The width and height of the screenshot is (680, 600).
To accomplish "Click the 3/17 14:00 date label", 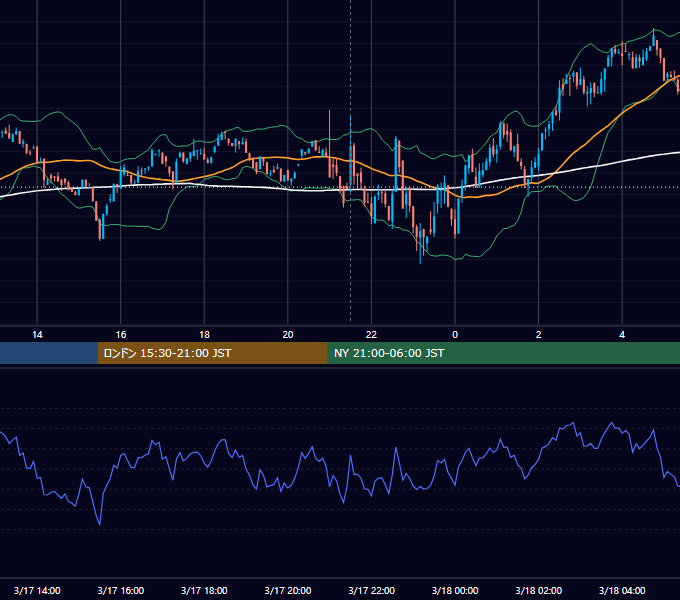I will tap(37, 590).
